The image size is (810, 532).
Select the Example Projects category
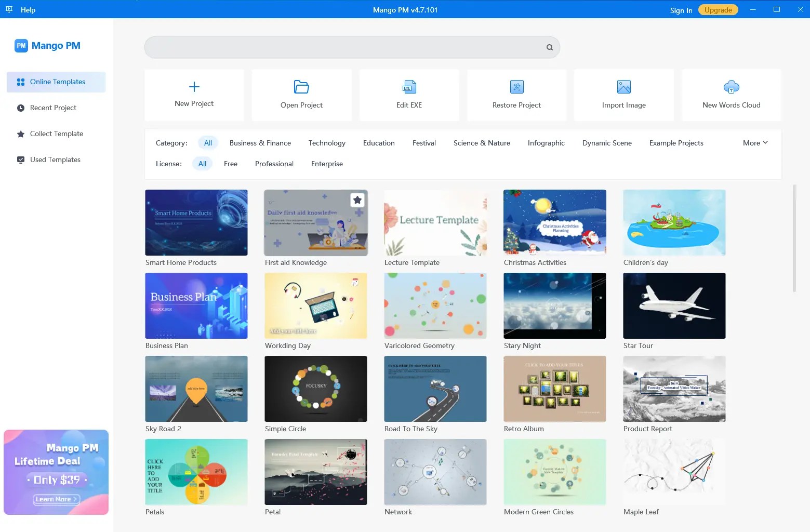pos(676,143)
